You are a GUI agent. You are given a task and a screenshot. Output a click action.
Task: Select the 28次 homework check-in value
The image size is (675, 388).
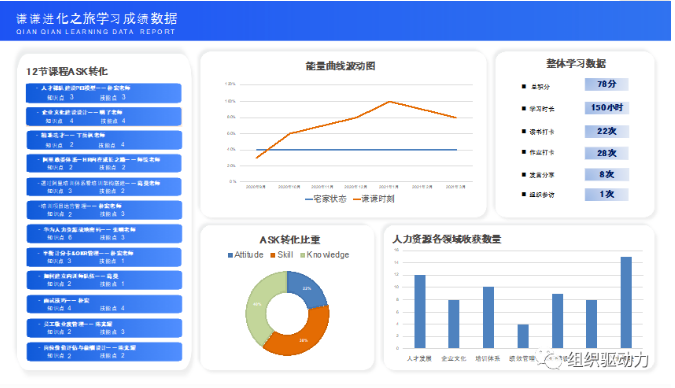(607, 153)
